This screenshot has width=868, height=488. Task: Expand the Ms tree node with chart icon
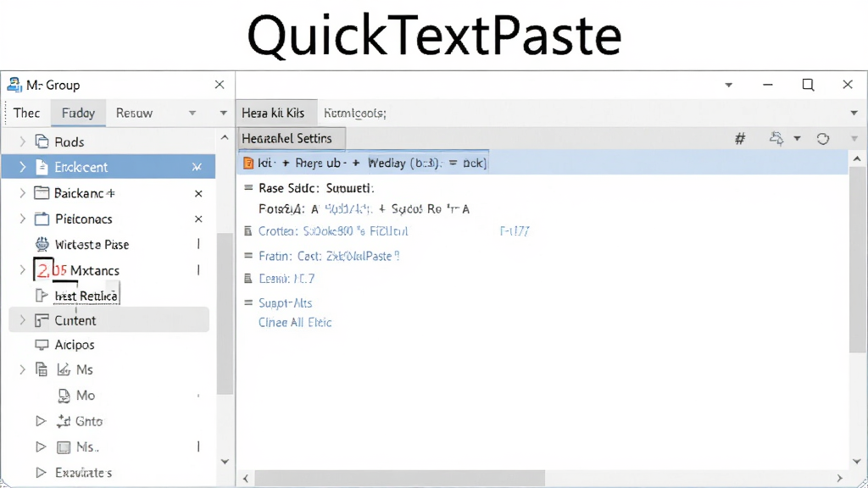click(x=23, y=369)
